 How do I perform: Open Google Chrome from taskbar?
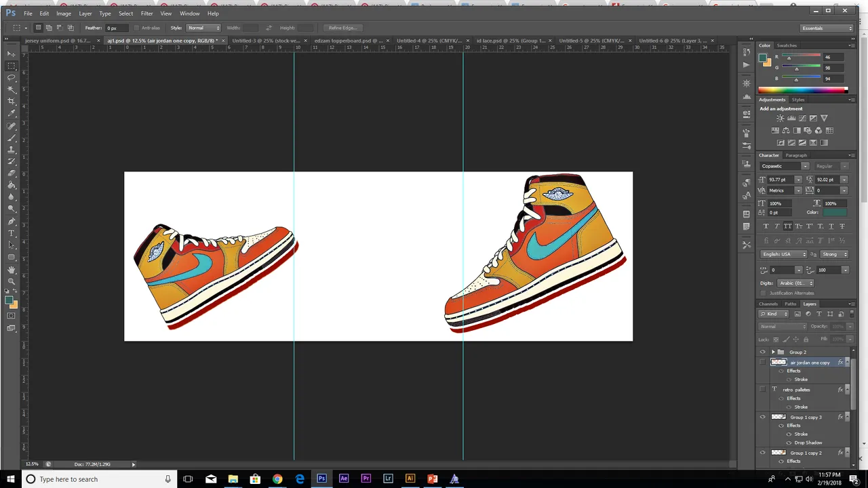pyautogui.click(x=277, y=479)
